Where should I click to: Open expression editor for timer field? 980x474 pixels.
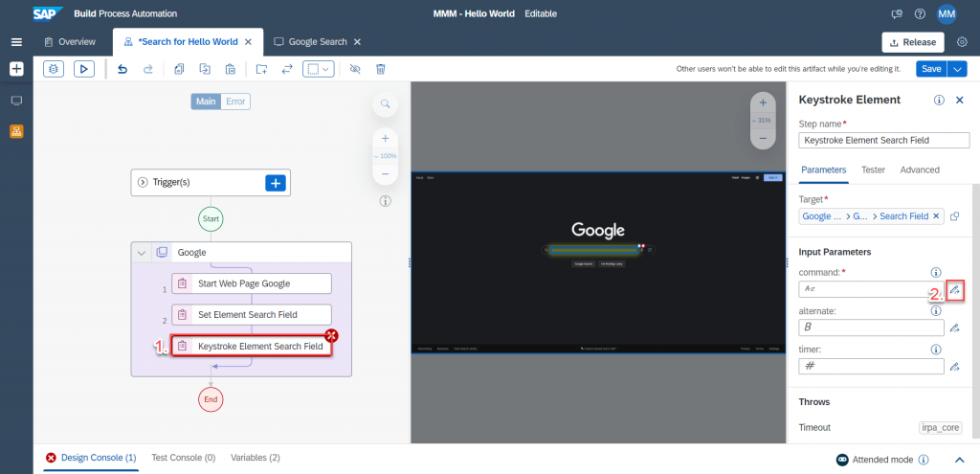(954, 367)
